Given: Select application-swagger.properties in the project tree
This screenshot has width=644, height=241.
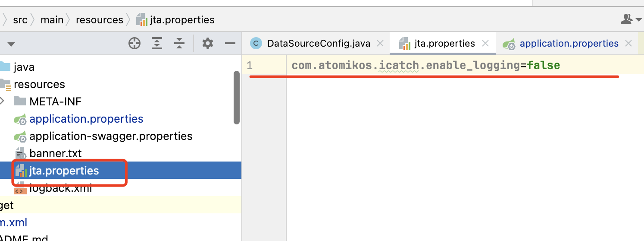Looking at the screenshot, I should pos(111,136).
